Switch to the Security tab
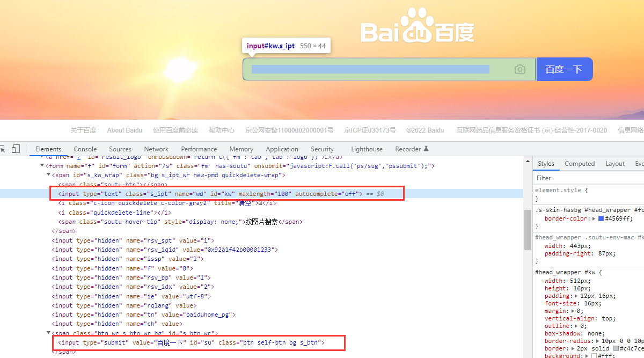The width and height of the screenshot is (644, 358). 322,149
